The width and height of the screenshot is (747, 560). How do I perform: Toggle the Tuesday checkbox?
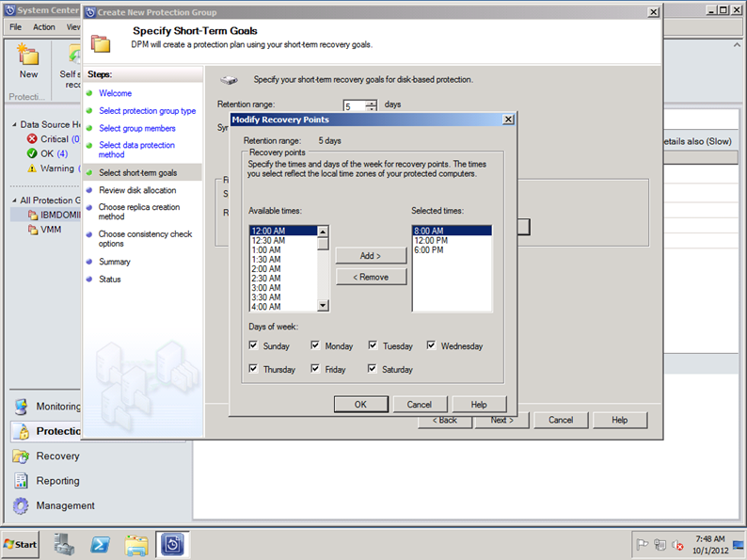(373, 345)
